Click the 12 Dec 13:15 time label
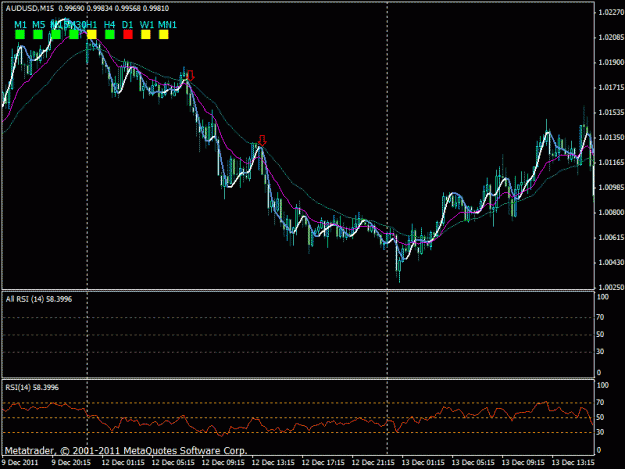Screen dimensions: 625x469 [x=273, y=463]
